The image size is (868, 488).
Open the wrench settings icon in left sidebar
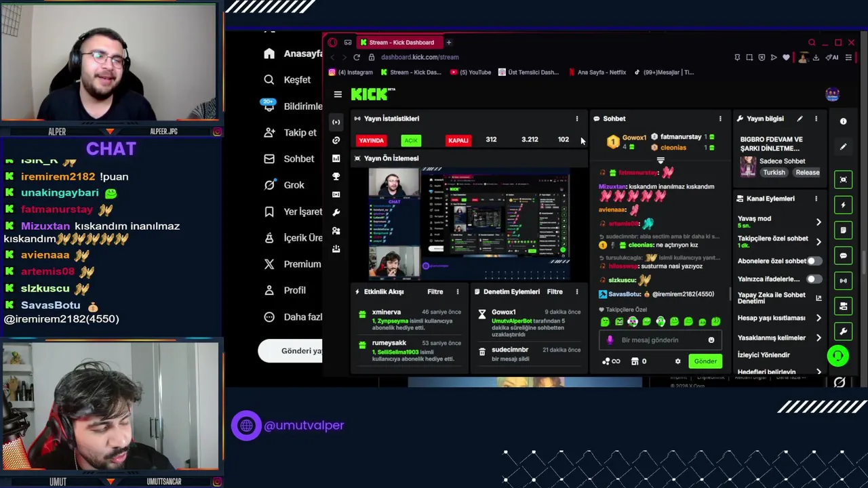click(x=336, y=212)
